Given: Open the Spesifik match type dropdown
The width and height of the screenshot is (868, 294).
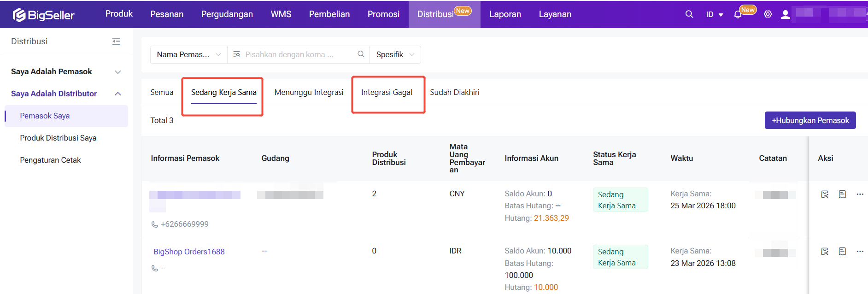Looking at the screenshot, I should pyautogui.click(x=395, y=54).
